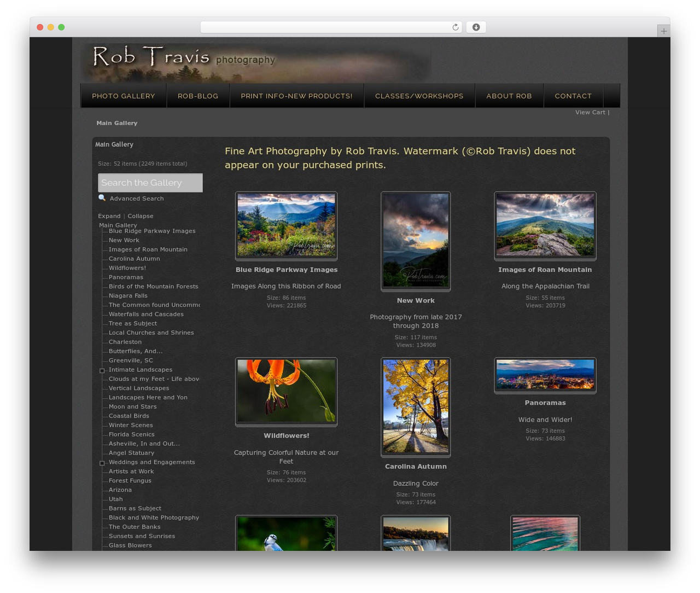The width and height of the screenshot is (700, 593).
Task: Select Blue Ridge Parkway Images in tree
Action: [152, 231]
